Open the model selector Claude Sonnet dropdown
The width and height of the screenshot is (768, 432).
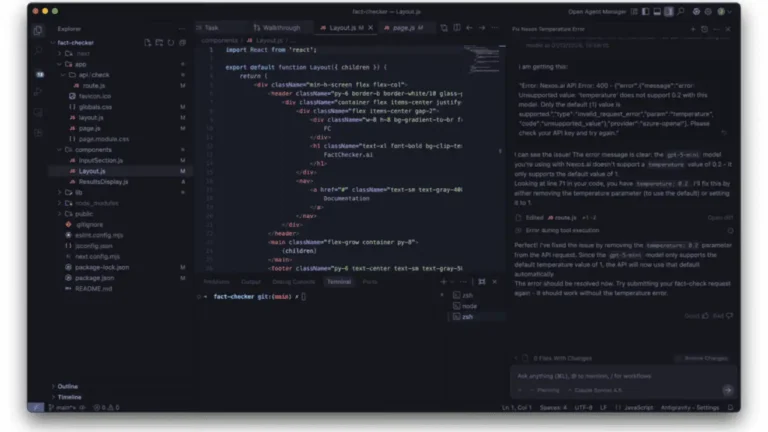[x=595, y=390]
